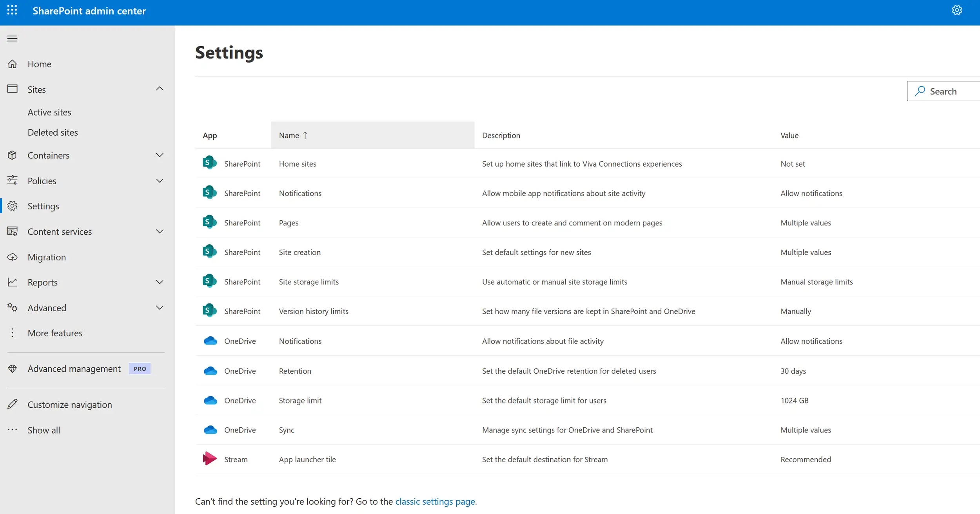Image resolution: width=980 pixels, height=514 pixels.
Task: Click the '1024 GB' value
Action: (794, 400)
